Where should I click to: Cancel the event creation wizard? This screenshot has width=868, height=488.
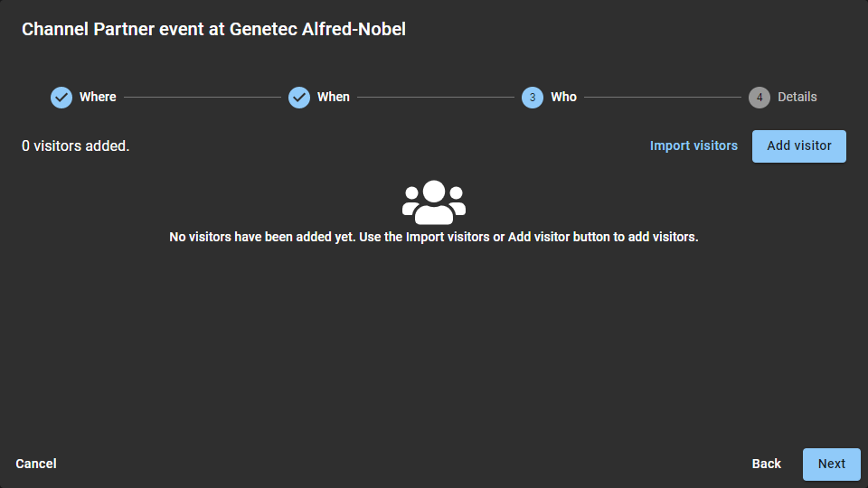tap(36, 464)
